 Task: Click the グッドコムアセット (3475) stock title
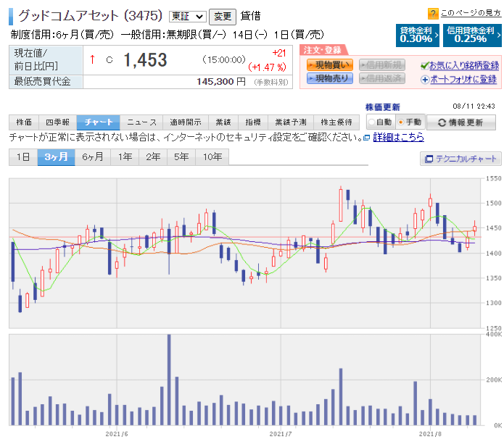91,16
